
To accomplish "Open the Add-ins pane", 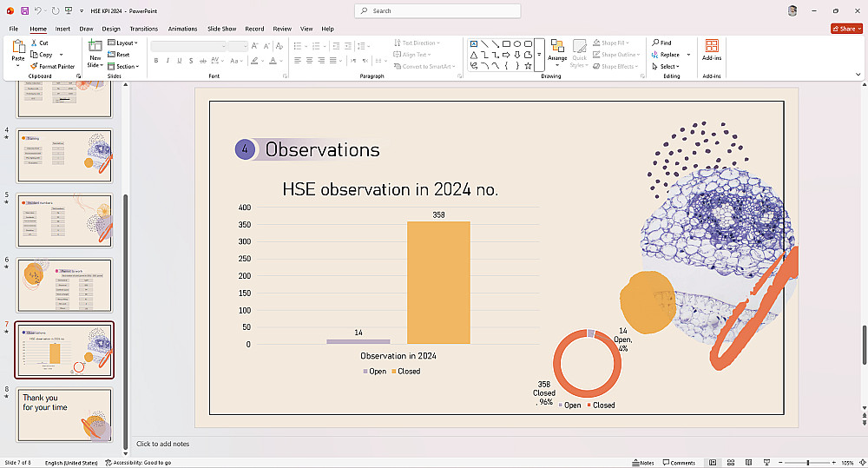I will coord(712,50).
